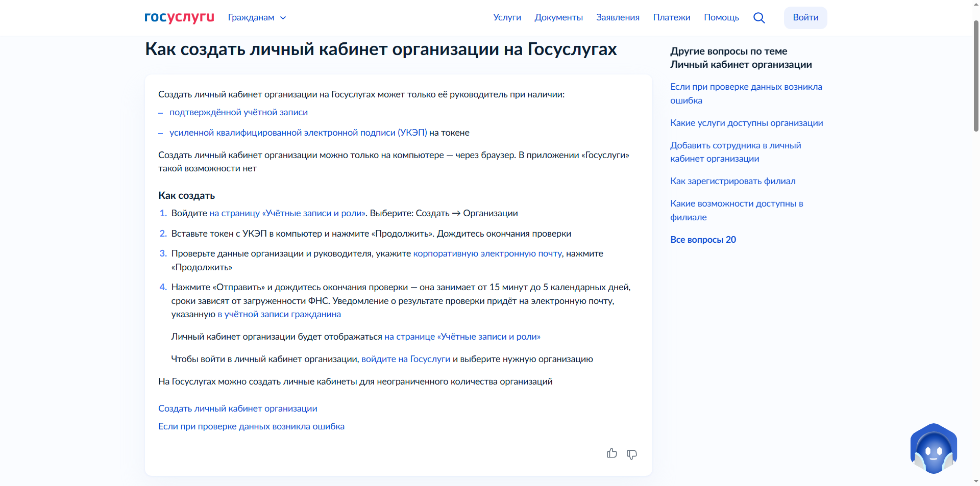Click the page vertical scrollbar thumb

976,76
